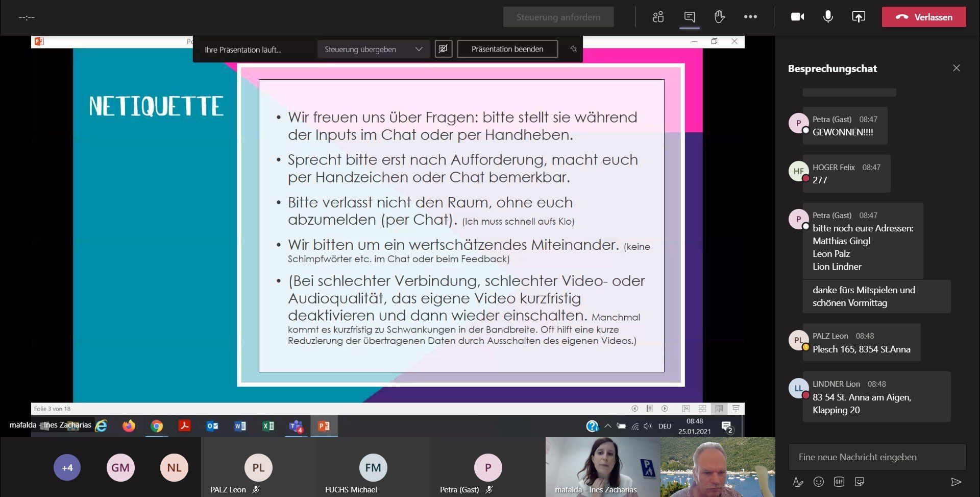The height and width of the screenshot is (497, 980).
Task: Send the chat message
Action: tap(956, 482)
